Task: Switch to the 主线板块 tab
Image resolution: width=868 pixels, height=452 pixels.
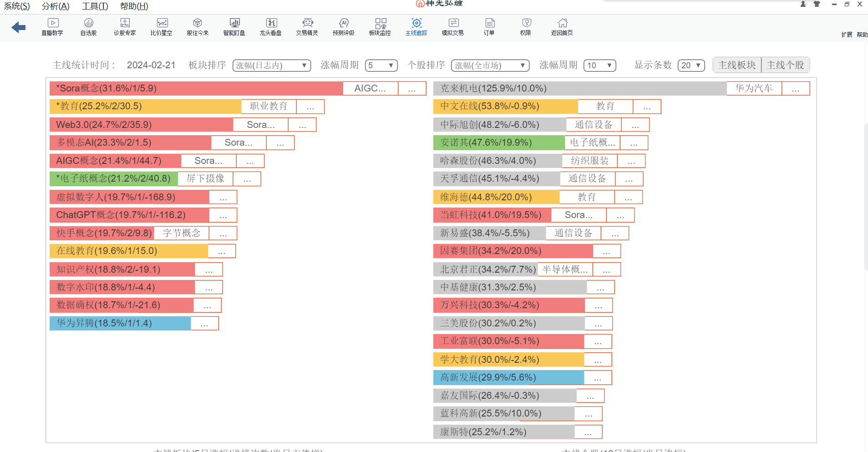Action: pos(737,65)
